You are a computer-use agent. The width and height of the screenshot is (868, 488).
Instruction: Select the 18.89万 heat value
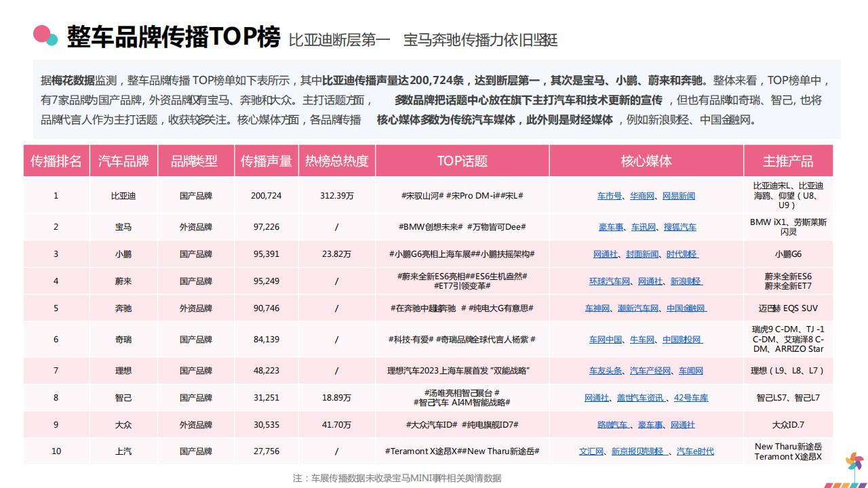click(x=337, y=398)
